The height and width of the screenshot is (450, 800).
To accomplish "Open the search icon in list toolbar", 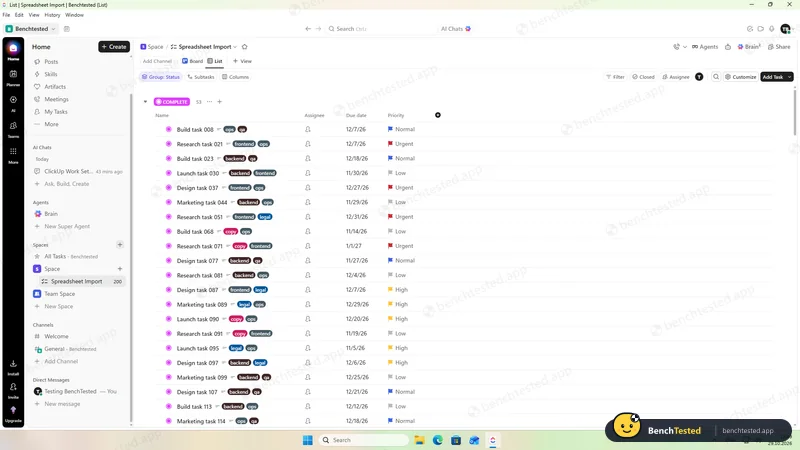I will point(716,77).
